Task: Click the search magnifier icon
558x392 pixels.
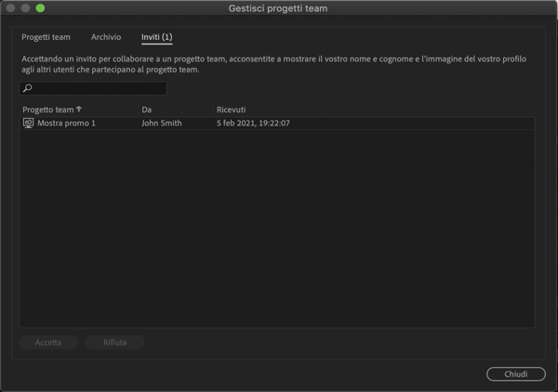Action: pyautogui.click(x=27, y=88)
